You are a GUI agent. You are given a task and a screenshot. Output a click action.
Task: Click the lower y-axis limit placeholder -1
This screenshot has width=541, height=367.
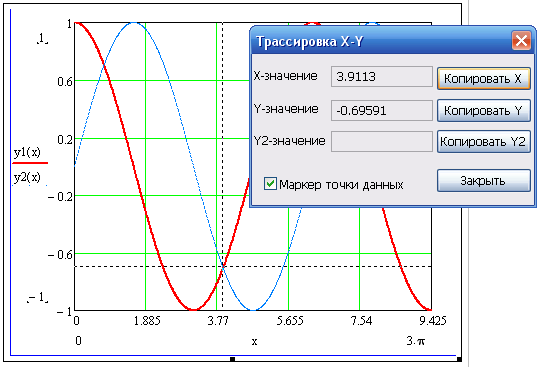38,297
